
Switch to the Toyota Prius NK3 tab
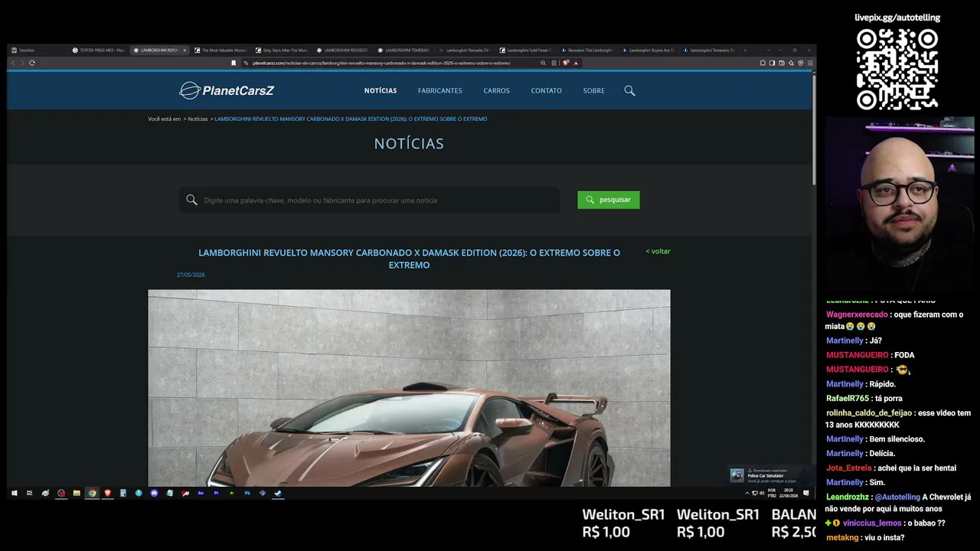[x=97, y=51]
